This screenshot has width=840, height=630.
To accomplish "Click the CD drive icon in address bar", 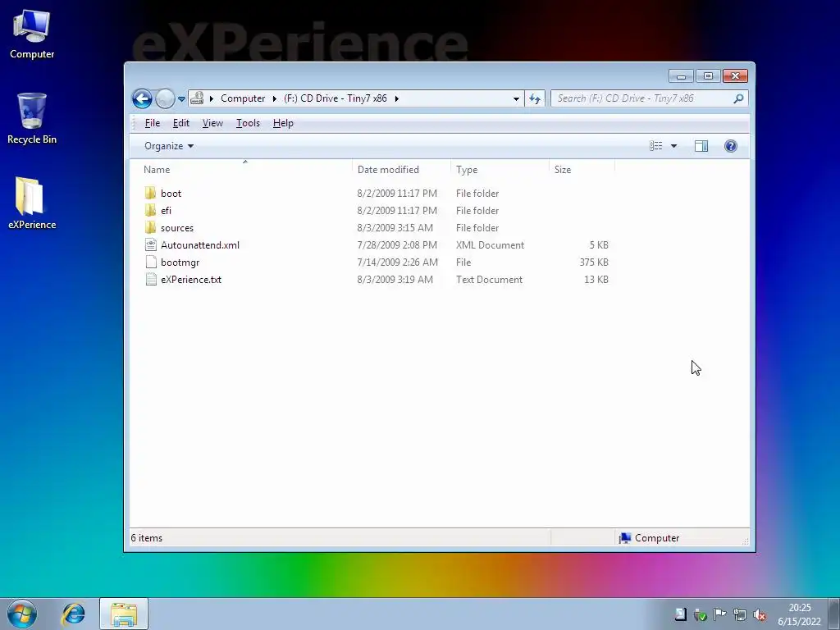I will pyautogui.click(x=197, y=98).
